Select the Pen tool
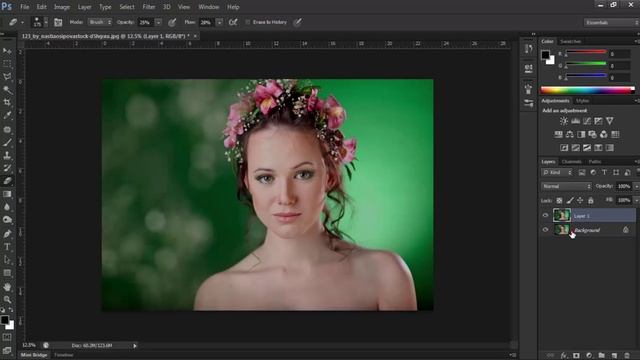 [x=7, y=234]
